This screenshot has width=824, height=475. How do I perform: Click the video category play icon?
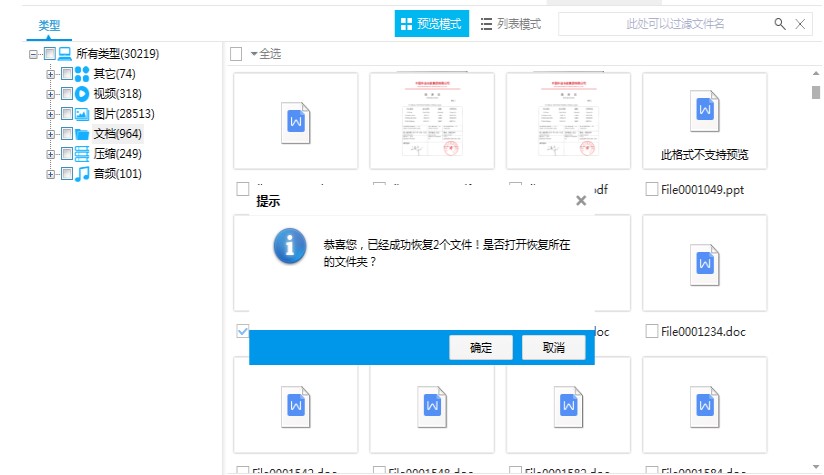82,94
